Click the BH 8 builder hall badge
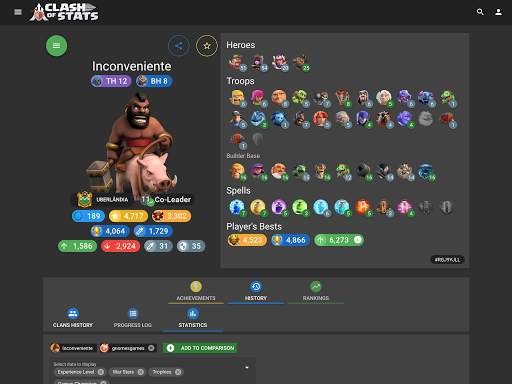The height and width of the screenshot is (384, 512). (x=154, y=81)
